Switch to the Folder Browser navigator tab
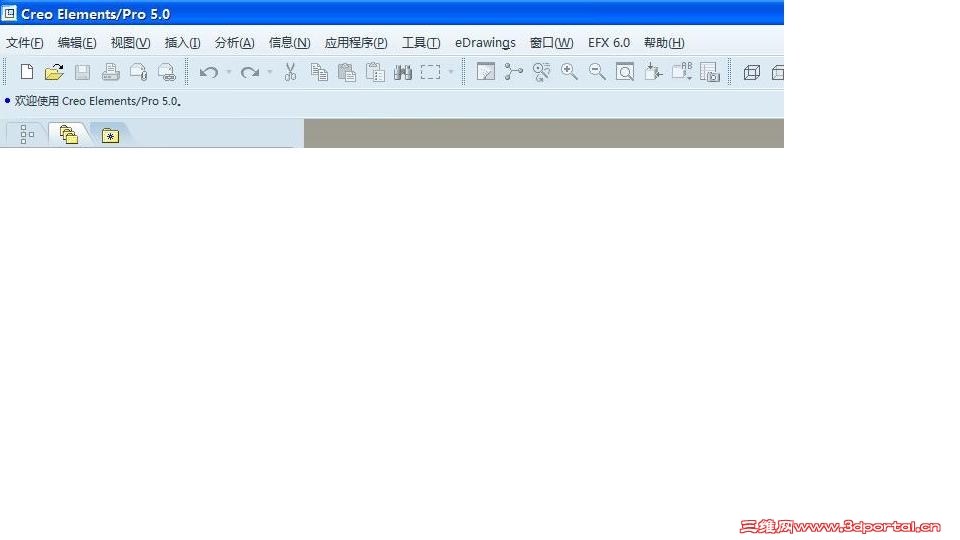Viewport: 960px width, 540px height. tap(69, 135)
